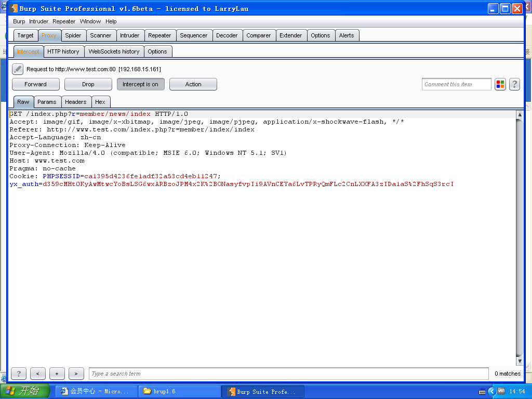This screenshot has width=532, height=399.
Task: Click the system tray clock showing 14:54
Action: tap(517, 392)
